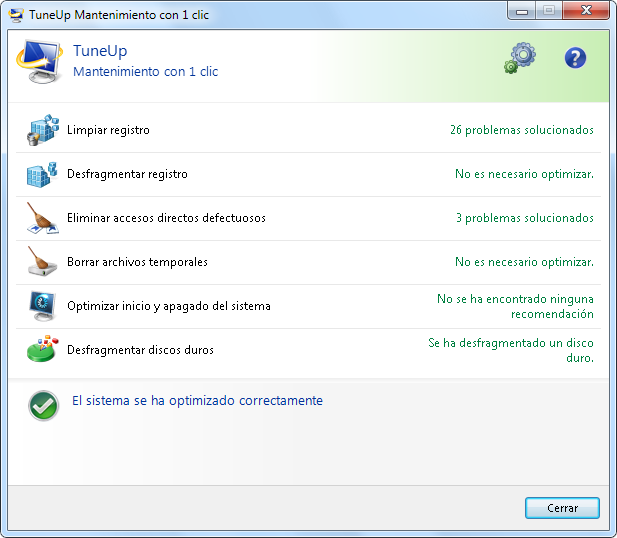Viewport: 617px width, 538px height.
Task: Click the blue help question mark icon
Action: tap(575, 58)
